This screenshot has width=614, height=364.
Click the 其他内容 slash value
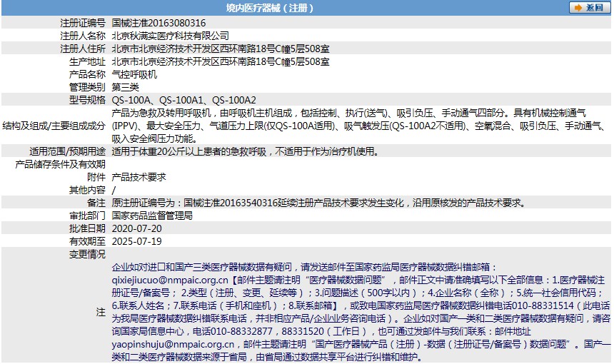114,191
